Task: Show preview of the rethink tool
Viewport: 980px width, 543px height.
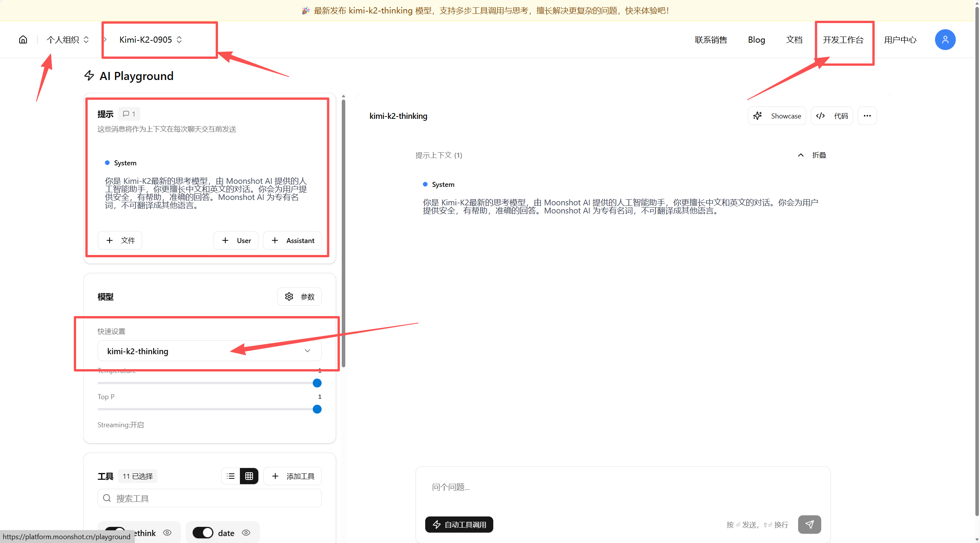Action: point(167,533)
